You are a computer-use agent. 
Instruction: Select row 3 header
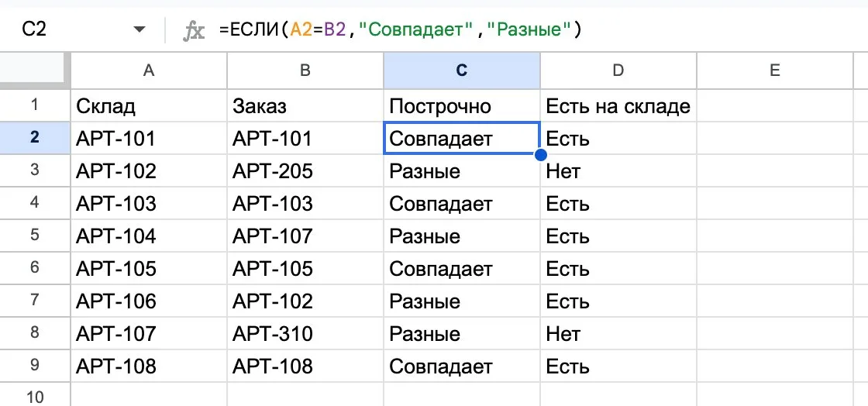click(x=36, y=171)
